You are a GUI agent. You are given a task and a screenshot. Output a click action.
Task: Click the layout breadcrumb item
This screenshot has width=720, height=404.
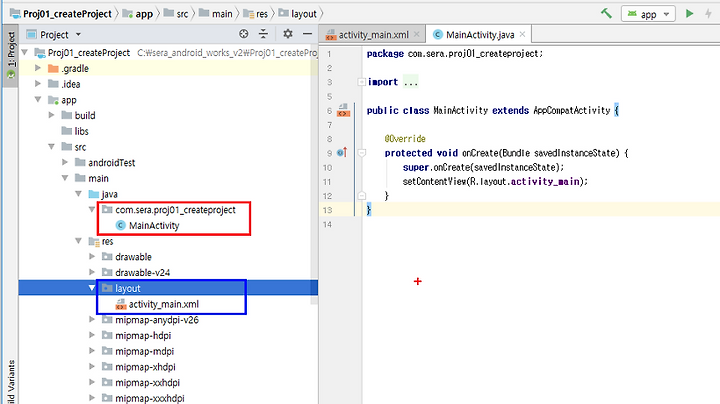click(298, 14)
